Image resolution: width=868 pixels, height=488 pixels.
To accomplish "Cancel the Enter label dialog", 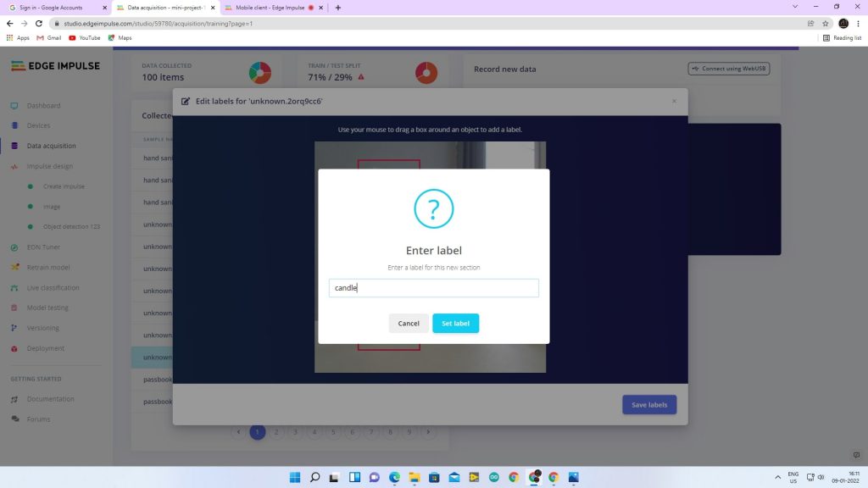I will tap(409, 323).
